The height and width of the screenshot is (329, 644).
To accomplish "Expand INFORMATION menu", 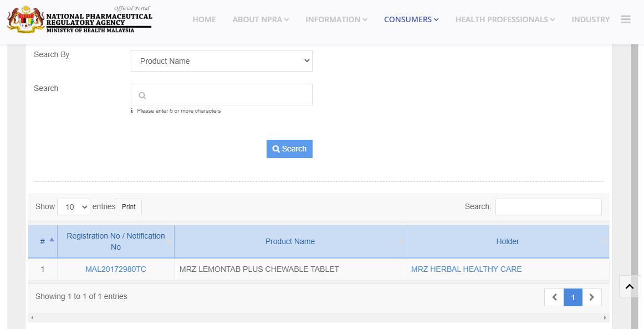I will (x=336, y=19).
